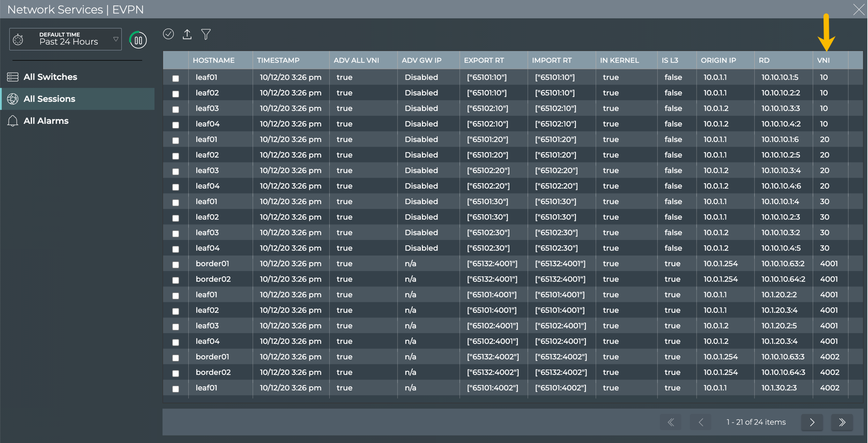This screenshot has width=868, height=443.
Task: Close the EVPN window with X
Action: pos(858,10)
